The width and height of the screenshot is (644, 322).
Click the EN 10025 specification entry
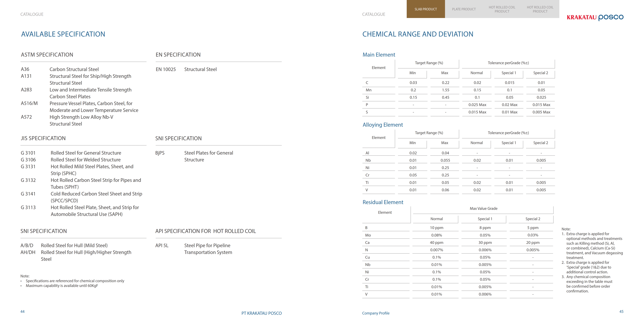tap(186, 69)
